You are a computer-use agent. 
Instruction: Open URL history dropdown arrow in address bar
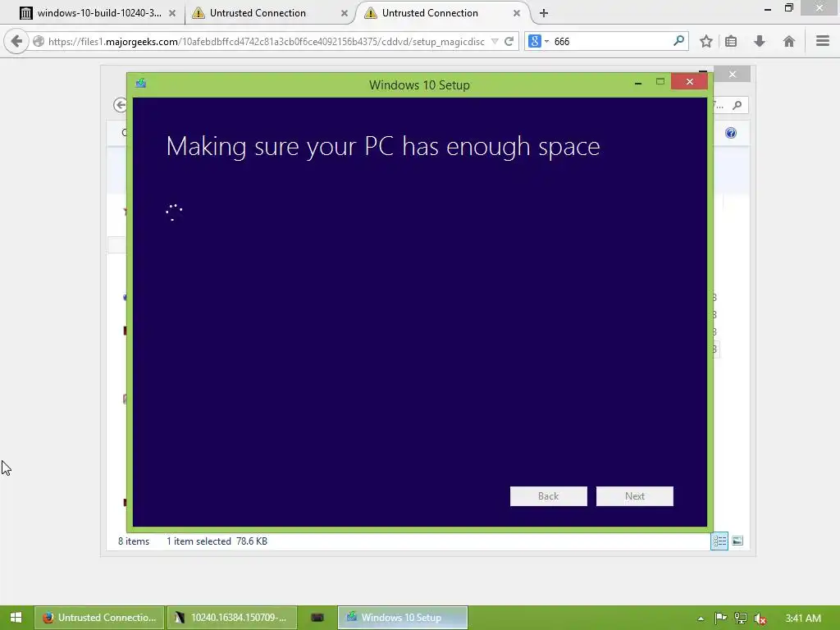click(x=495, y=41)
